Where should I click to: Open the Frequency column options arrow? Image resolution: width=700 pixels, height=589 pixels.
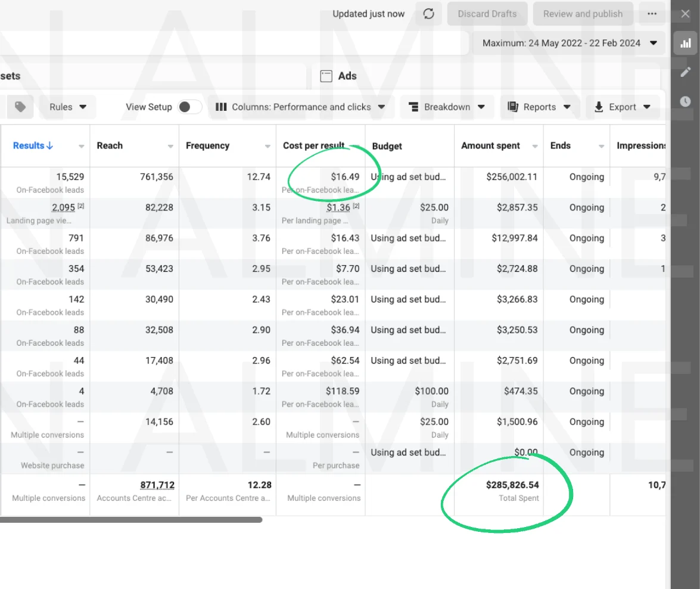click(267, 146)
